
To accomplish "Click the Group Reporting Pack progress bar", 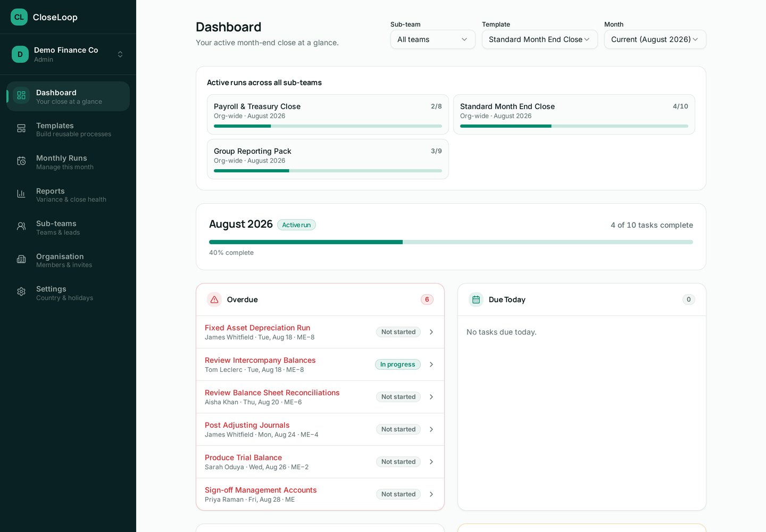I will click(328, 171).
